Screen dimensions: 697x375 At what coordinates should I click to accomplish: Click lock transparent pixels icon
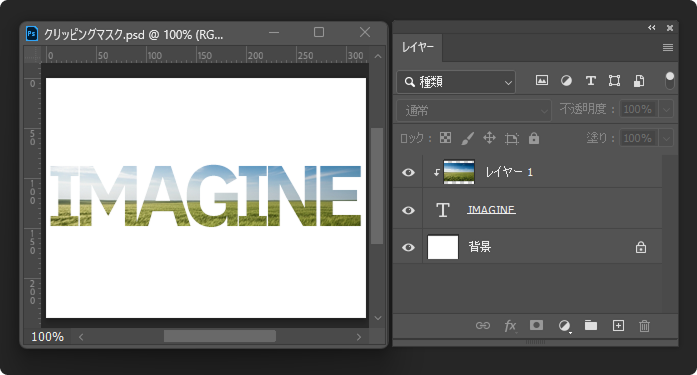445,138
